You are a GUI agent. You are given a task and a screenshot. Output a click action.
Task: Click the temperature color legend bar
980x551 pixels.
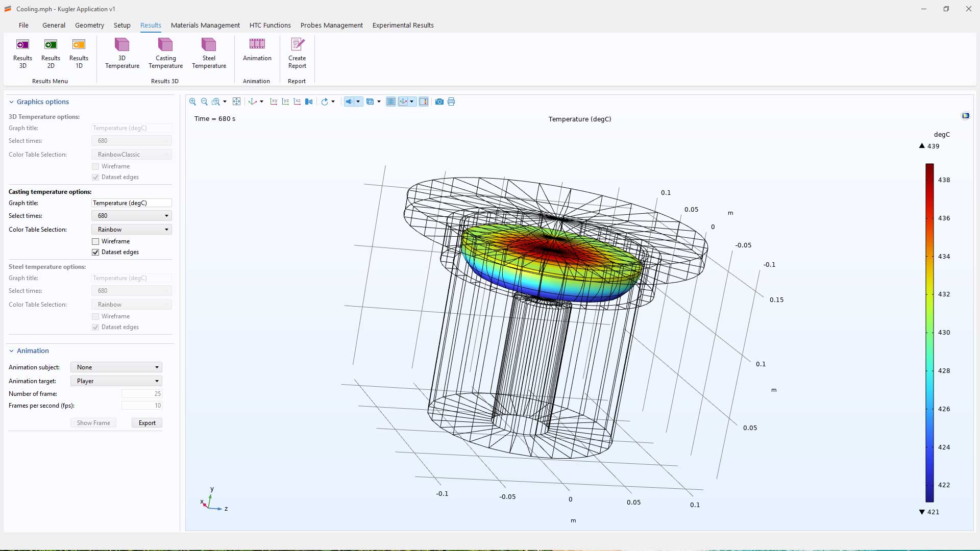929,333
